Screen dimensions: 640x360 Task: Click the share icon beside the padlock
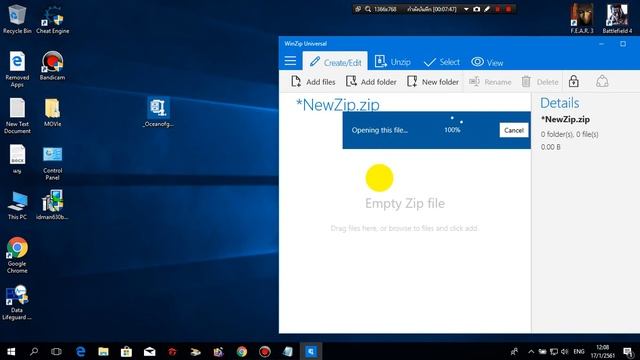tap(602, 82)
